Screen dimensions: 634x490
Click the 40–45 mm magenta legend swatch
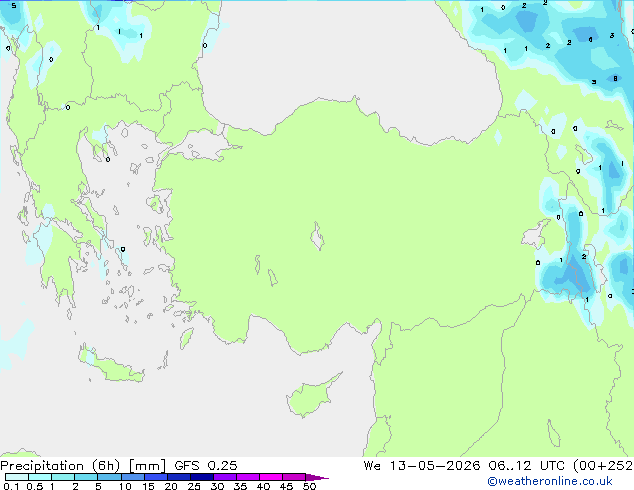click(x=271, y=477)
